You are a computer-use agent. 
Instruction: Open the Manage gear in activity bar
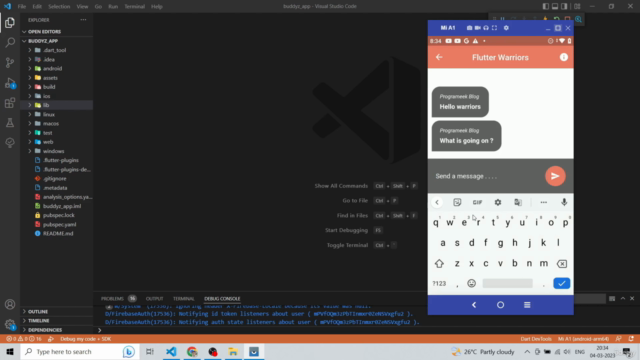[x=10, y=324]
